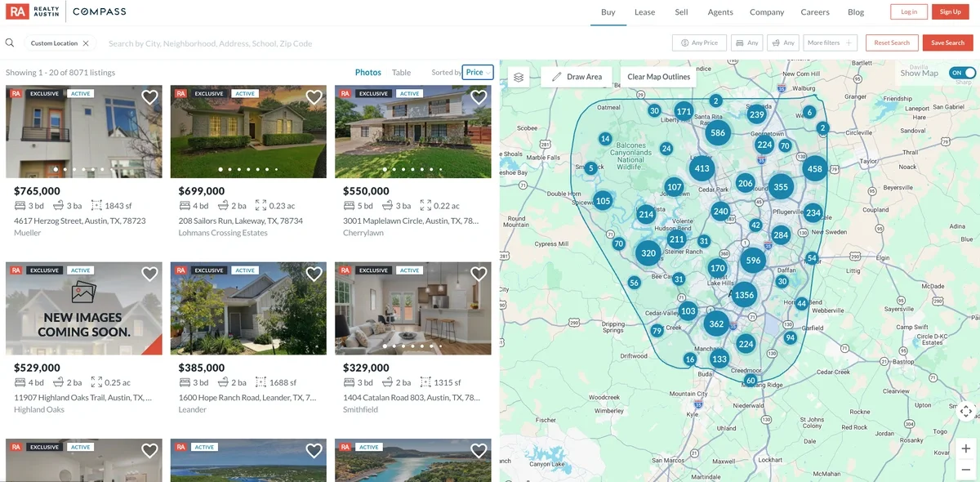Click the map recenter location icon

tap(966, 411)
